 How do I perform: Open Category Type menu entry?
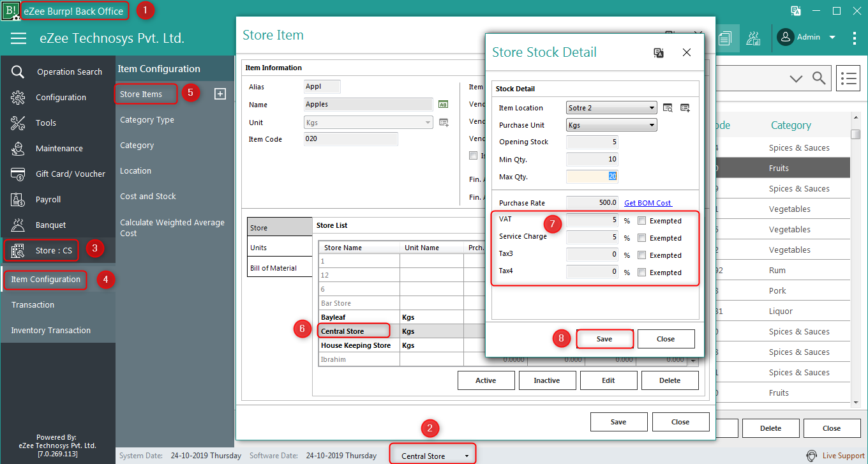coord(147,119)
